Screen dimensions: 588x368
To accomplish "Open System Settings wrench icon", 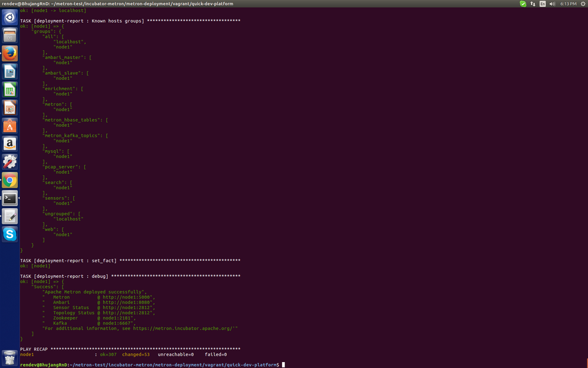I will (x=10, y=162).
